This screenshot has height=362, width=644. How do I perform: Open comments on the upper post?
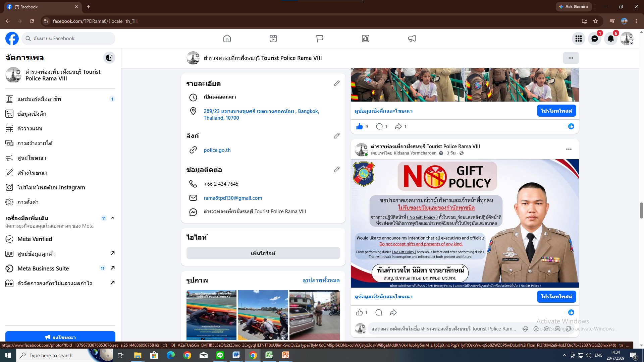click(x=379, y=126)
